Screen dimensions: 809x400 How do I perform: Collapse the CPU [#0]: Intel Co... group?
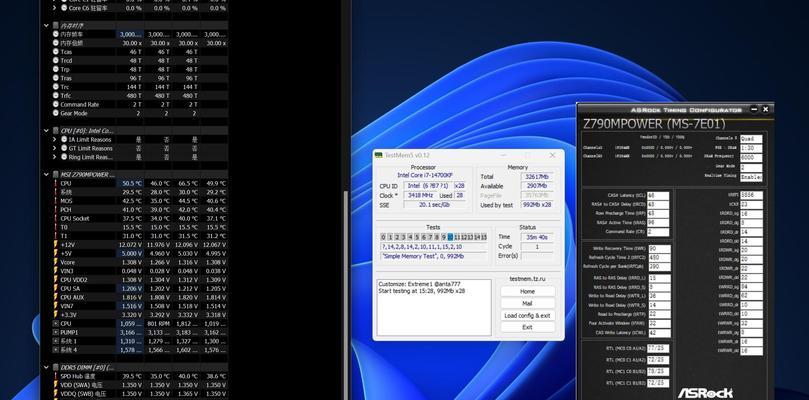click(x=46, y=131)
